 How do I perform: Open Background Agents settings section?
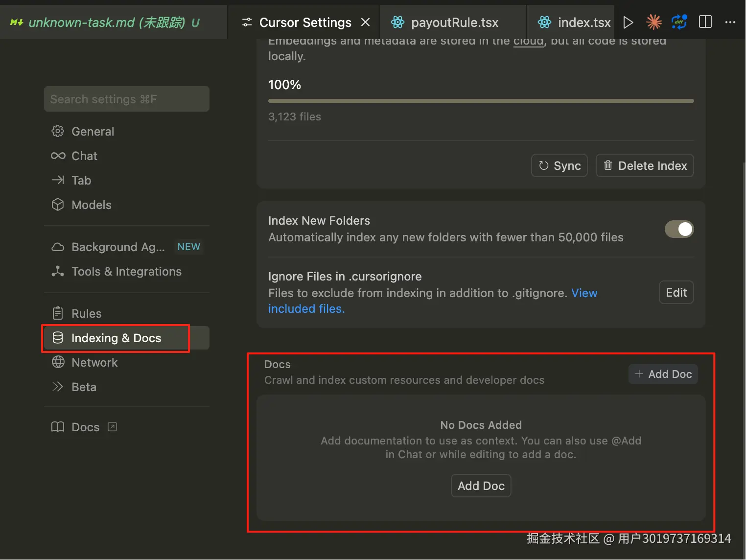(126, 247)
